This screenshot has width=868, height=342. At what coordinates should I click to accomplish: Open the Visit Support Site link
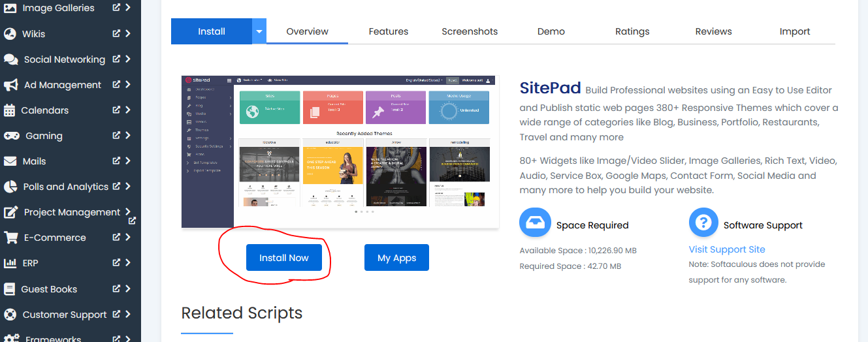[727, 249]
